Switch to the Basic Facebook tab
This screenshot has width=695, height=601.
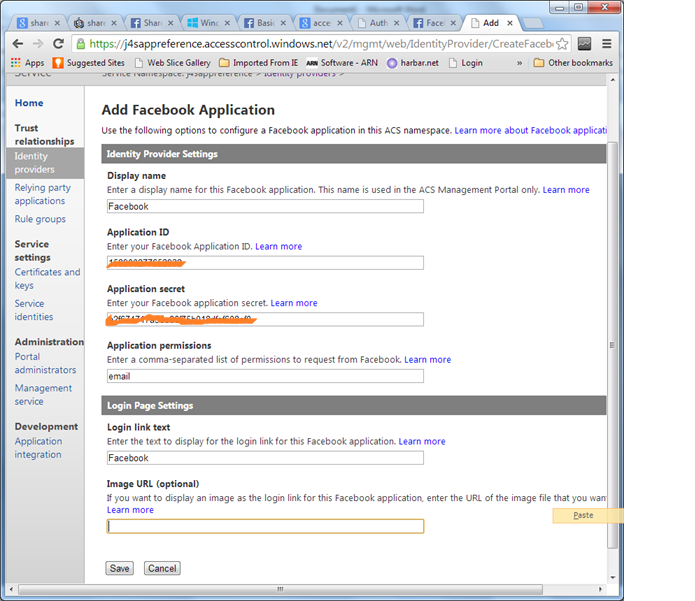coord(265,23)
